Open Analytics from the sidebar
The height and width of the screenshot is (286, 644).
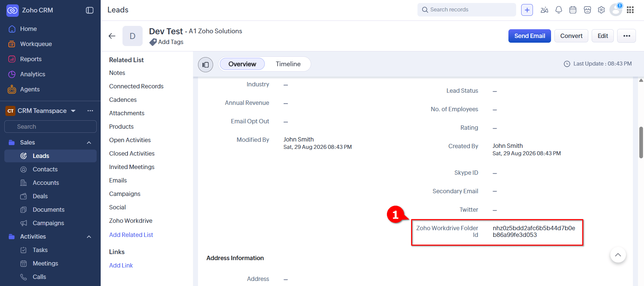(x=33, y=74)
